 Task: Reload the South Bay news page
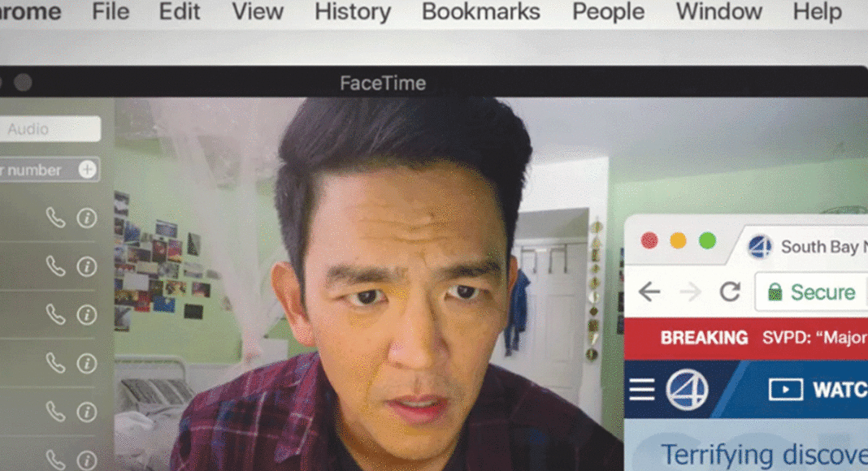click(x=730, y=292)
